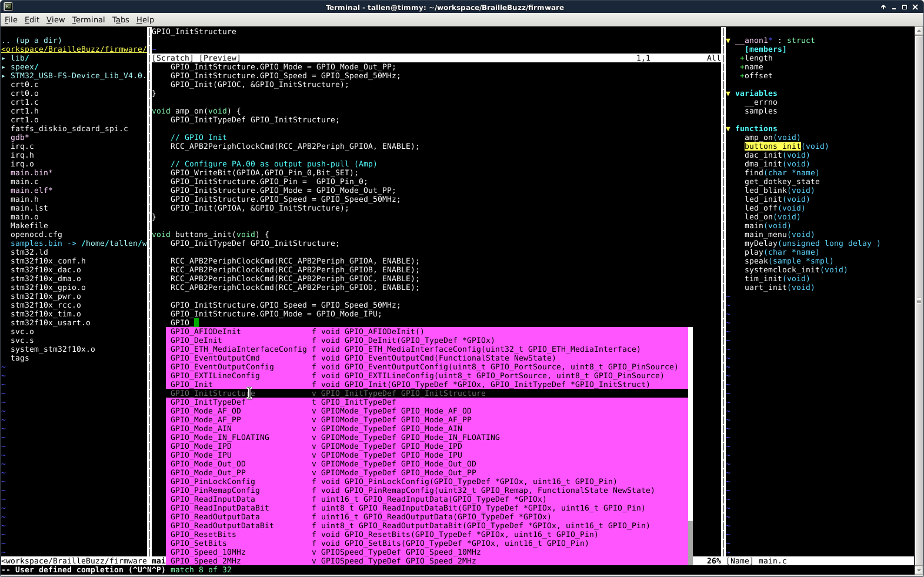Select GPIO_Mode_IPU completion entry

point(427,455)
